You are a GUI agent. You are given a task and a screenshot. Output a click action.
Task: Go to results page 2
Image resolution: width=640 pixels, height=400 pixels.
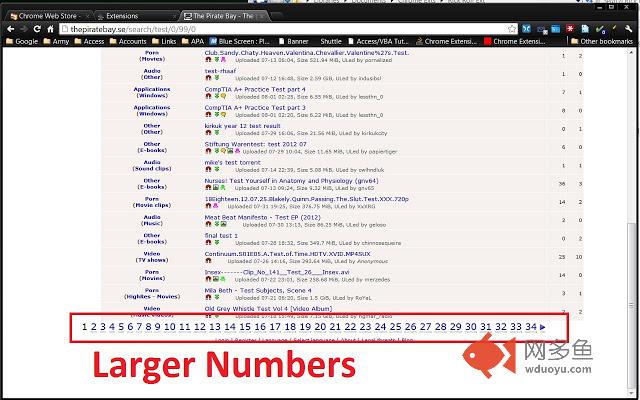93,327
